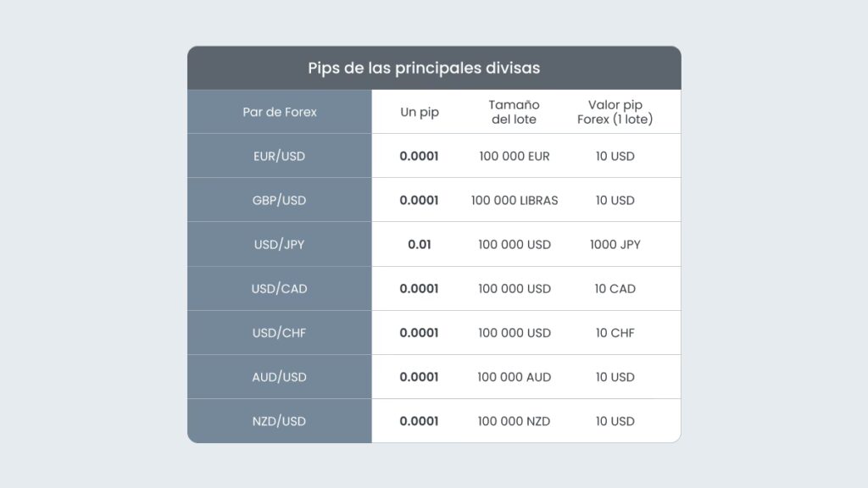
Task: Click the '100 000 AUD' lot size cell
Action: (515, 377)
